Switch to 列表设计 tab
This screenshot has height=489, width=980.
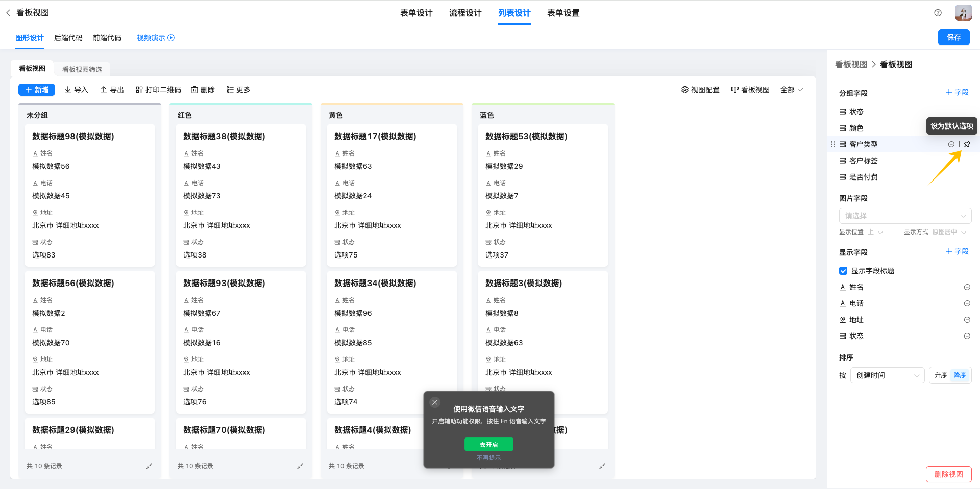click(514, 13)
